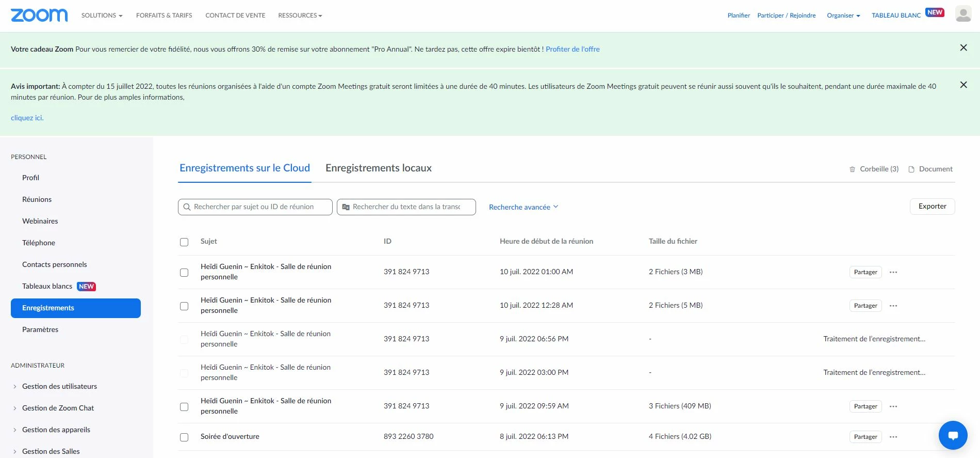Viewport: 980px width, 458px height.
Task: Click the Planifier link
Action: 739,15
